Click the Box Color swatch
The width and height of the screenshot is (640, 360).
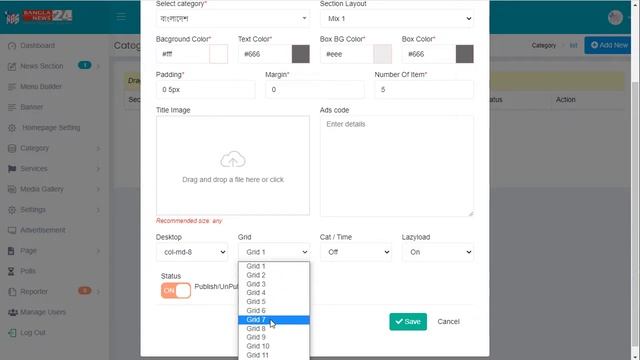tap(464, 54)
